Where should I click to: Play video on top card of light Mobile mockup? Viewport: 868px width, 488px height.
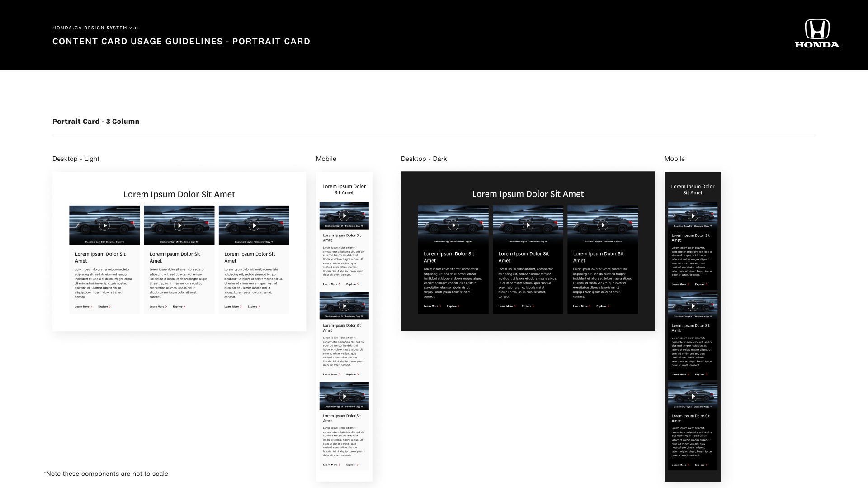(344, 216)
